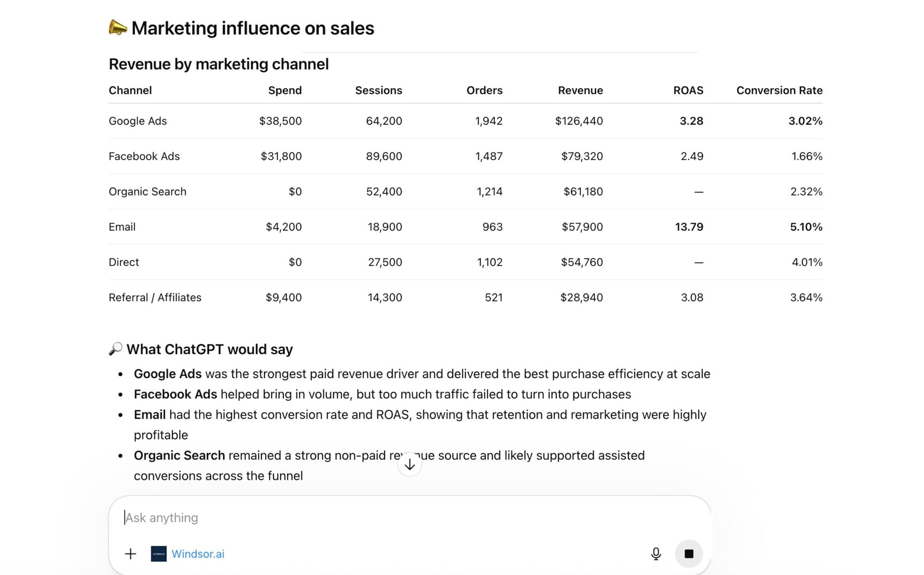
Task: Open the Windsor.ai connector link
Action: 198,554
